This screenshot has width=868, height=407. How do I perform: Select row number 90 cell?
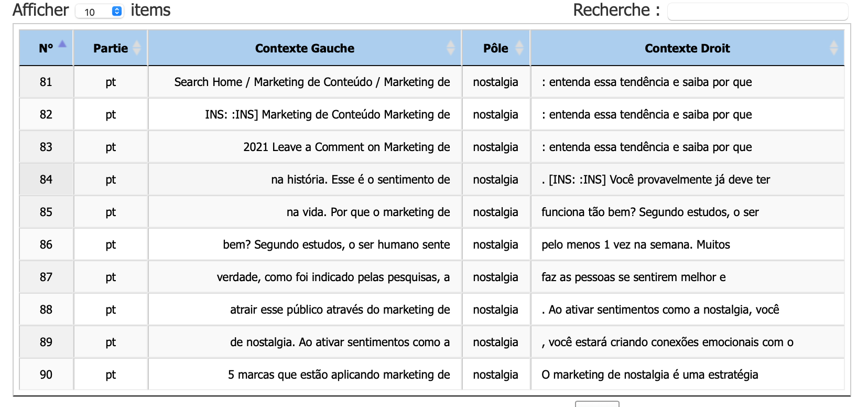pos(46,374)
